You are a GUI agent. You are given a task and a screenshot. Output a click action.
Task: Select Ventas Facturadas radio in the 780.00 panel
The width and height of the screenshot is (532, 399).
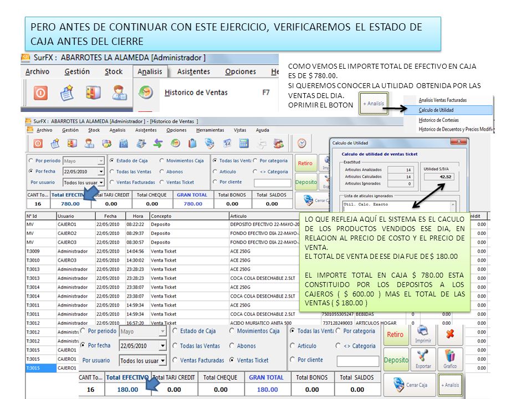(111, 182)
